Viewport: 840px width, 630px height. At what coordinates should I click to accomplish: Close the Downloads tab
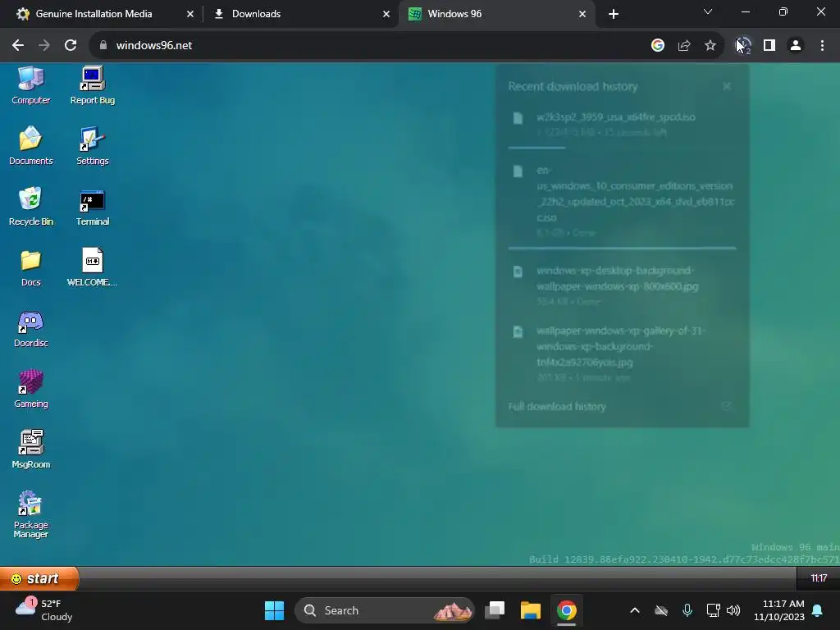[x=386, y=14]
